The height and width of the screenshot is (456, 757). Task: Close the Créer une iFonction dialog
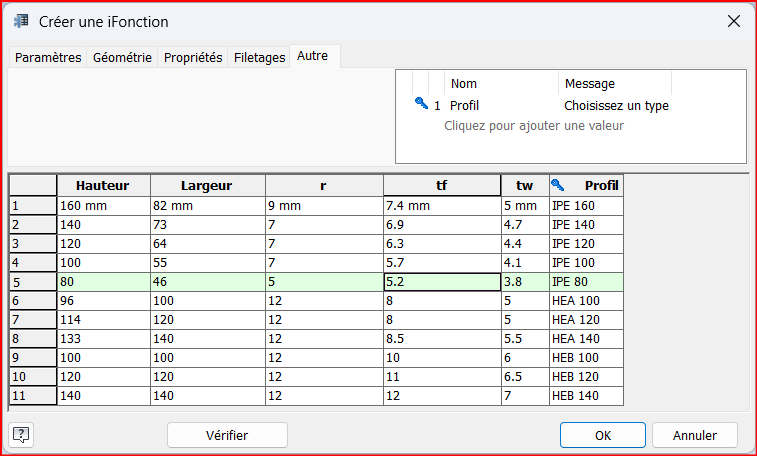(733, 21)
